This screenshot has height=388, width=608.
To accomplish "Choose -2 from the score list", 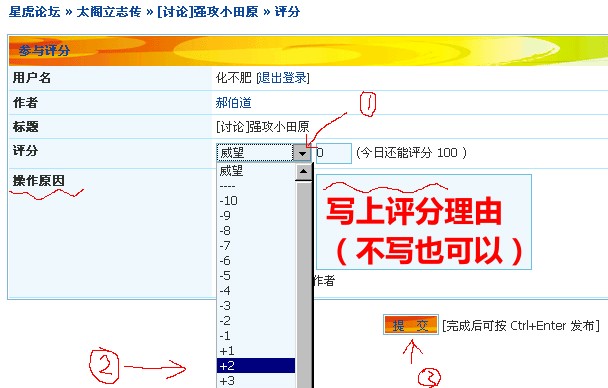I will pos(256,321).
